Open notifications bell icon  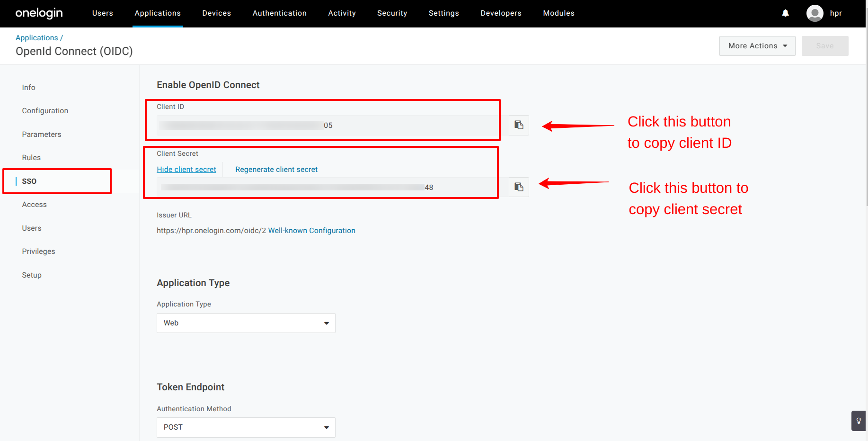(x=785, y=13)
